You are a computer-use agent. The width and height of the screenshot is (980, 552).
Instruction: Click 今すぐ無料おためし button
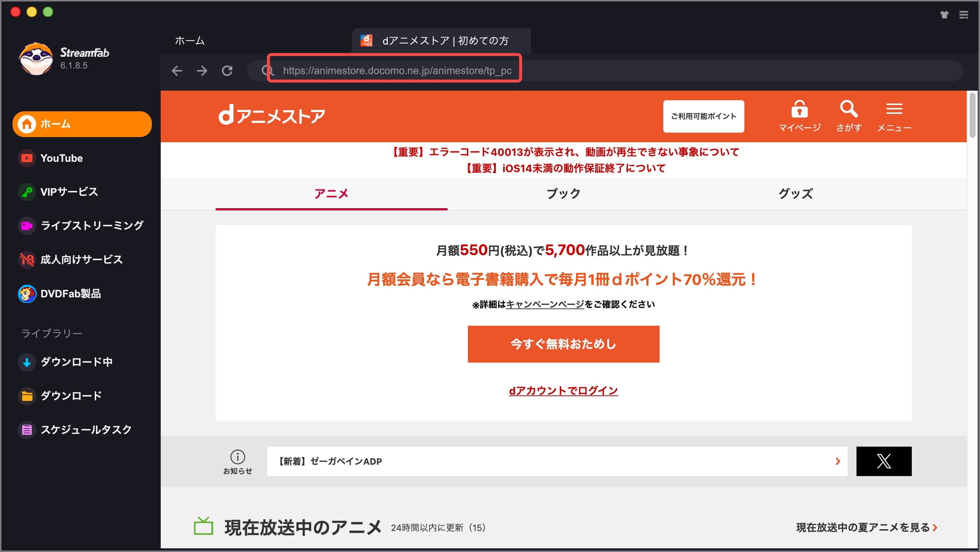pyautogui.click(x=563, y=344)
